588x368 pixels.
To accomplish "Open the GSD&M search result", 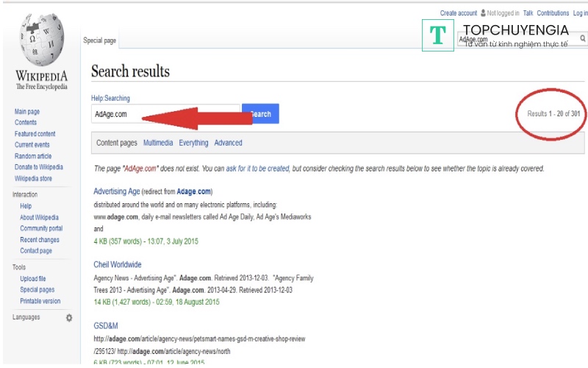I will point(104,325).
